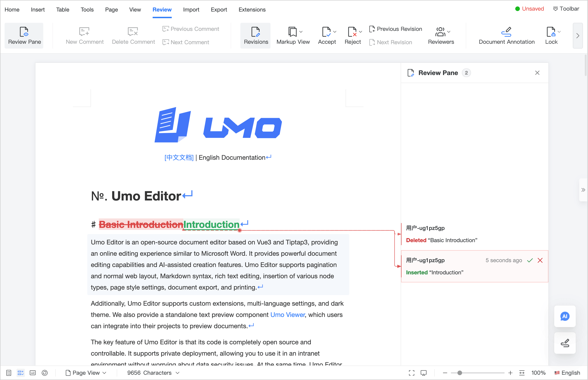Expand the 9656 Characters count dropdown
The height and width of the screenshot is (380, 588).
point(153,373)
